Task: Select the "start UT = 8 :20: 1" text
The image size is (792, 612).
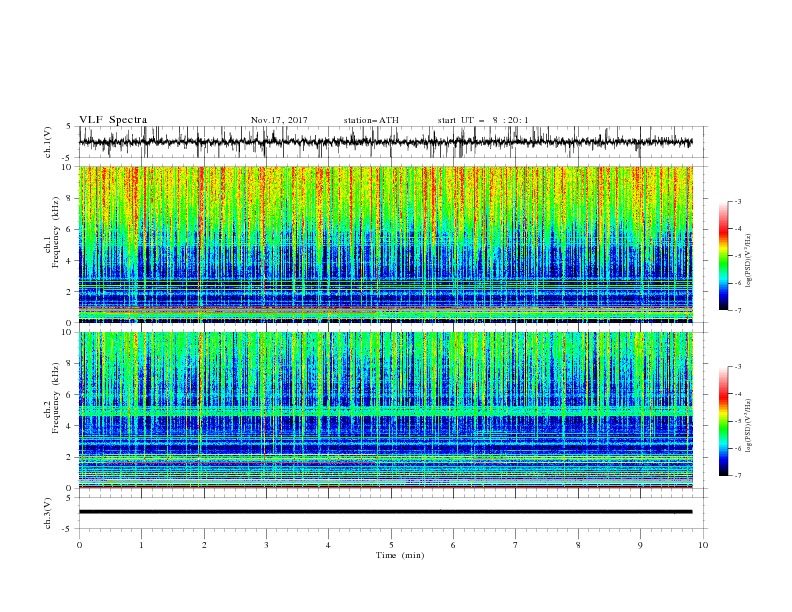Action: [483, 120]
